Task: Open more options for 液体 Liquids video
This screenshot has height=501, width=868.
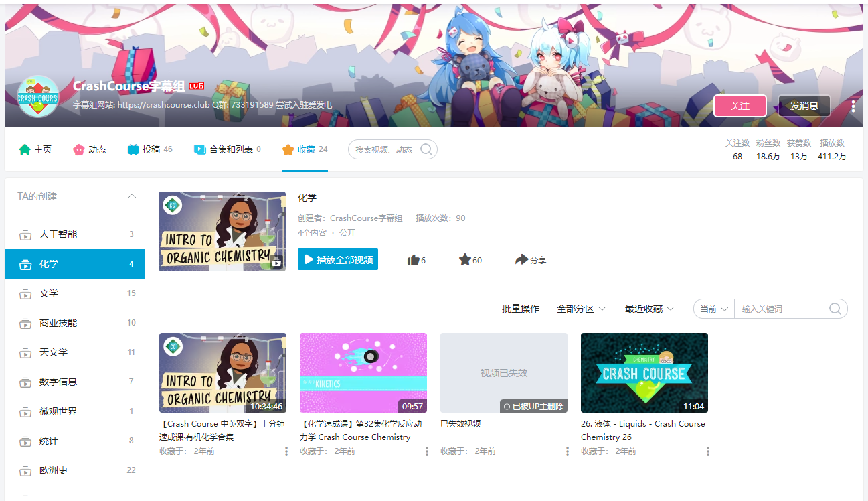Action: [x=708, y=451]
